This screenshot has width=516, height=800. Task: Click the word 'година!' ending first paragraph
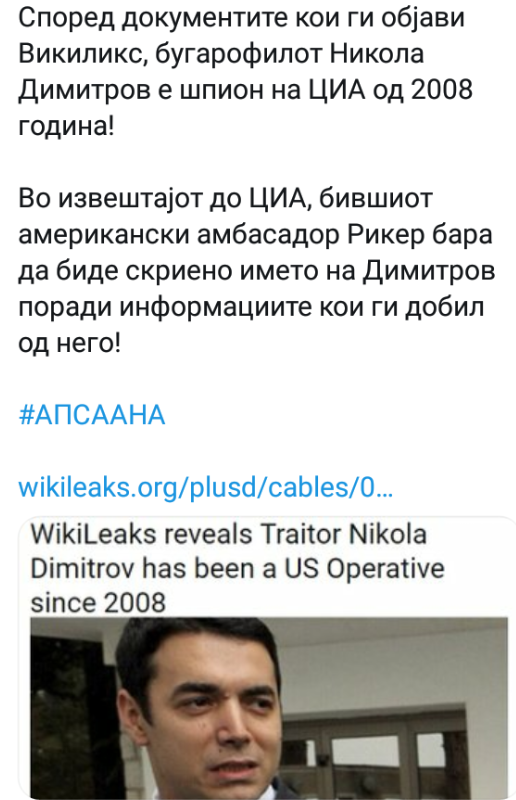[66, 126]
